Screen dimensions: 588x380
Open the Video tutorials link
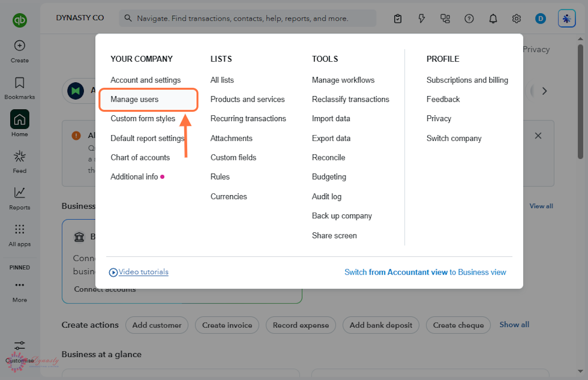pos(139,272)
